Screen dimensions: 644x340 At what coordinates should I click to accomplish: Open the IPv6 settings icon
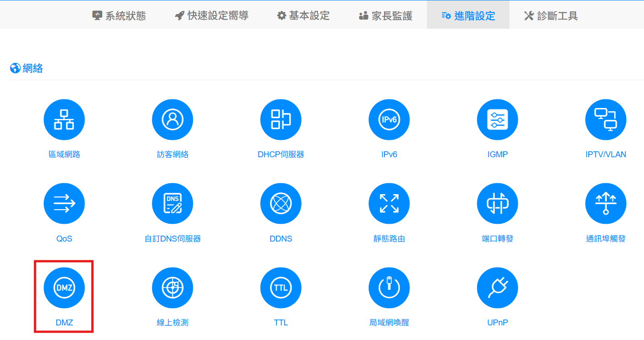(x=389, y=119)
